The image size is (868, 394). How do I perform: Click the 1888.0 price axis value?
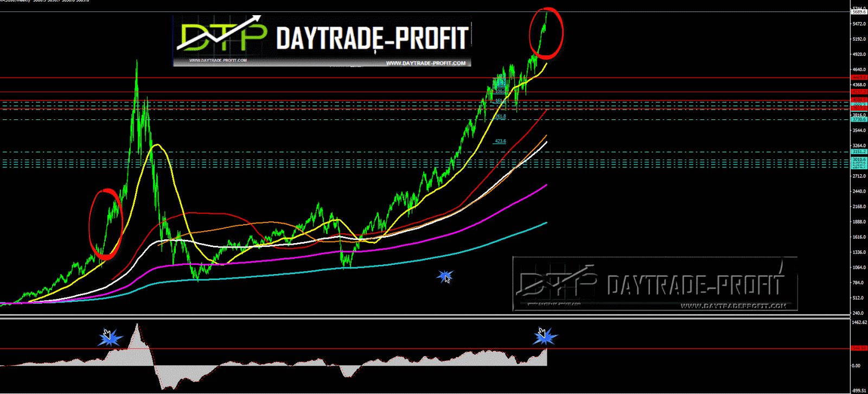(x=859, y=221)
